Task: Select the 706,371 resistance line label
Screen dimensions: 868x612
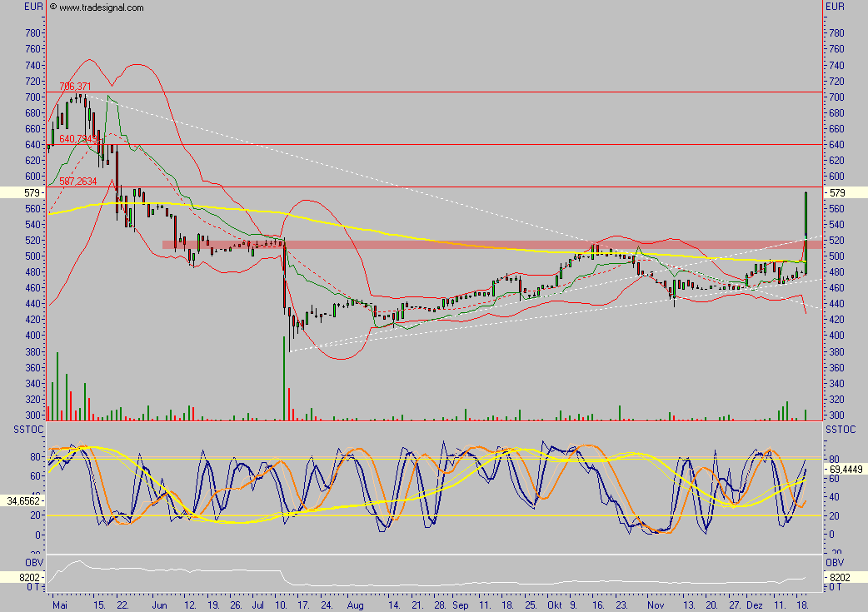Action: click(x=73, y=86)
